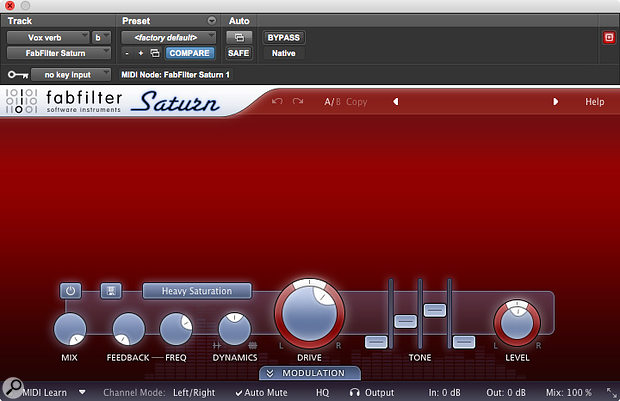Screen dimensions: 620x401
Task: Click the Out: 0 dB value
Action: (x=506, y=393)
